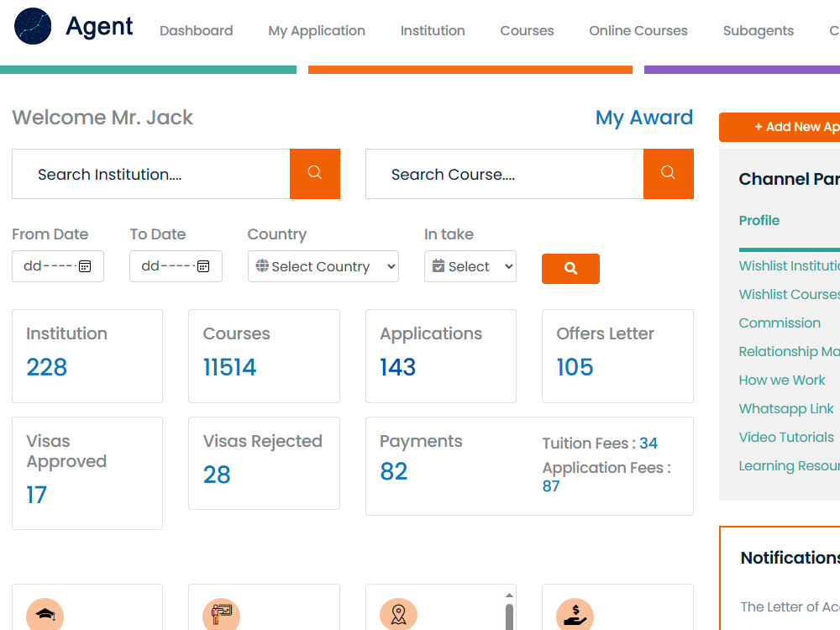Switch to the Subagents section
This screenshot has height=630, width=840.
[x=758, y=31]
